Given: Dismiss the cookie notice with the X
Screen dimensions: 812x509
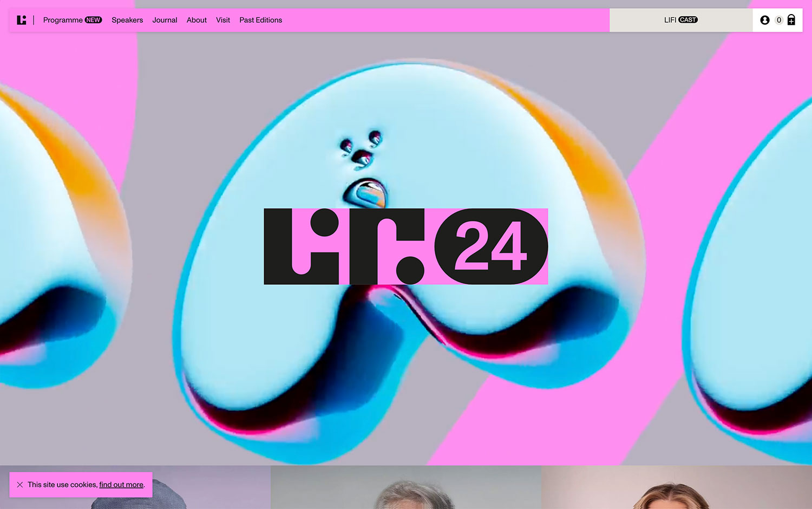Looking at the screenshot, I should point(20,485).
